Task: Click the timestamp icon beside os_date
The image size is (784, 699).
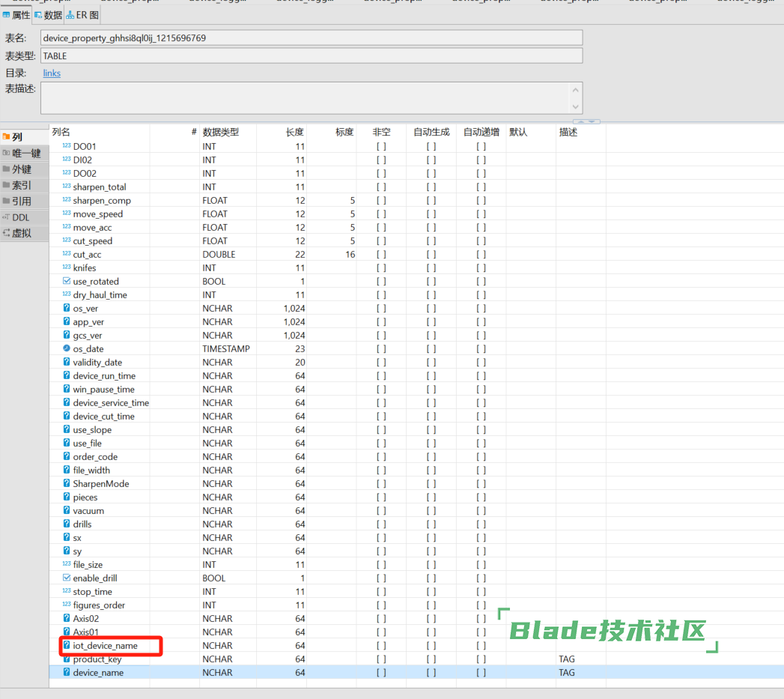Action: click(x=67, y=349)
